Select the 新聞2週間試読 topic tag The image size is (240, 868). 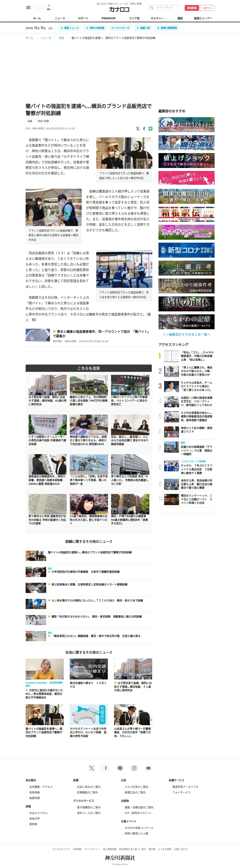pyautogui.click(x=167, y=28)
